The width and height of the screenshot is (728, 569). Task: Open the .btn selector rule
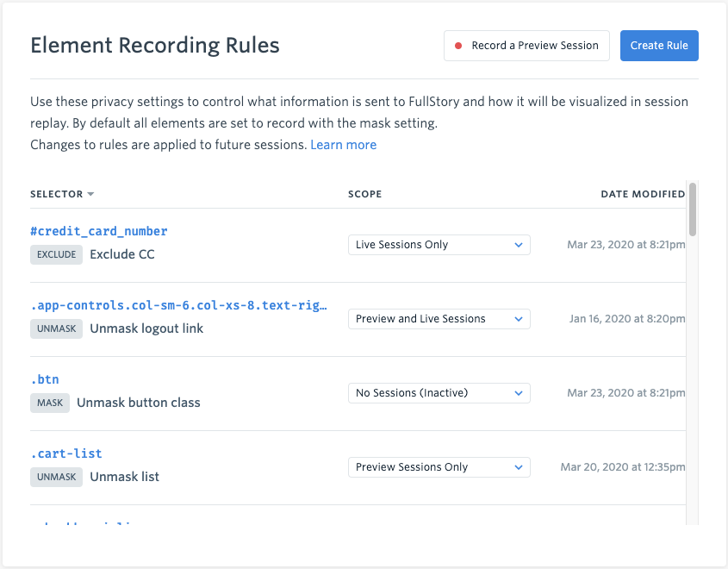(45, 379)
